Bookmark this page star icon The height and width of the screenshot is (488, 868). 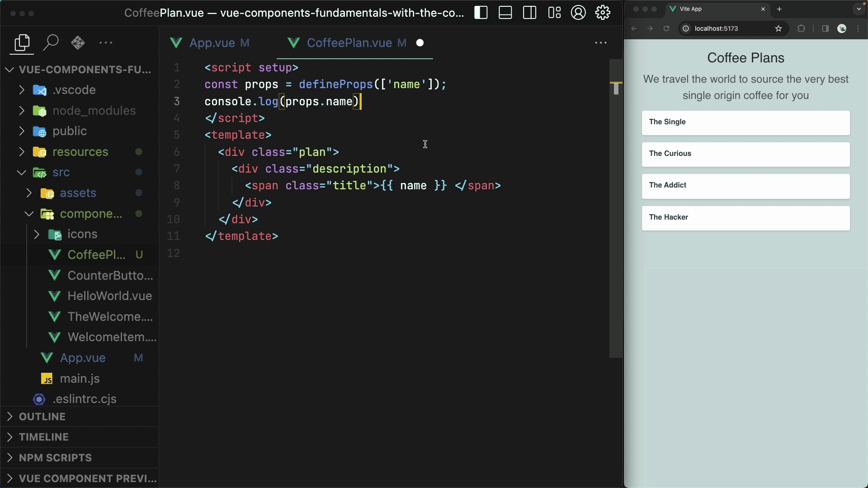[778, 28]
